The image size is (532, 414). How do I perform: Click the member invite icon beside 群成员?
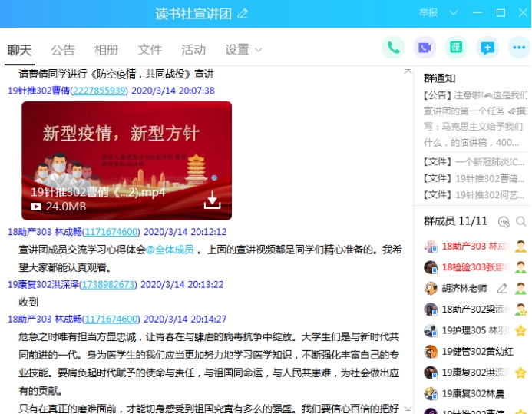pos(504,221)
